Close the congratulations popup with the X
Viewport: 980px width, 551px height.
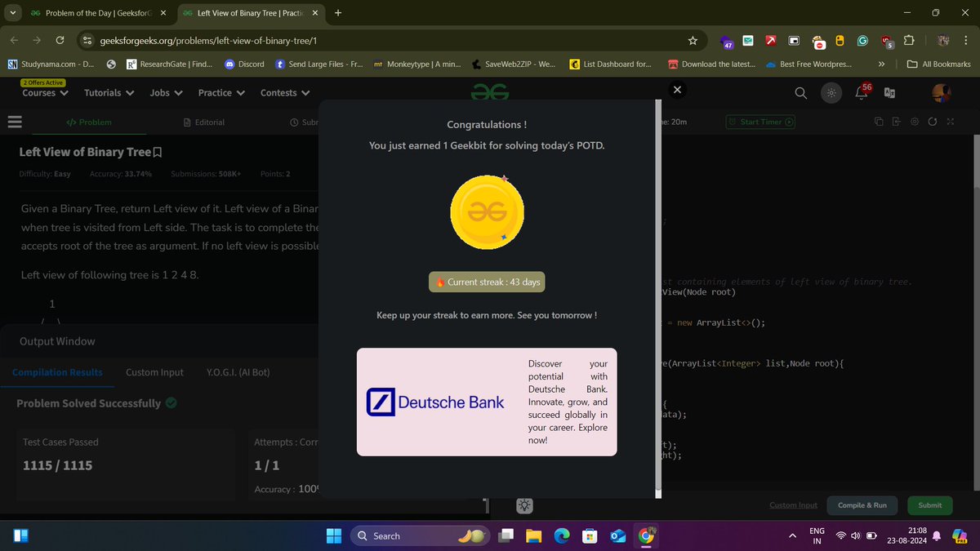(x=677, y=90)
